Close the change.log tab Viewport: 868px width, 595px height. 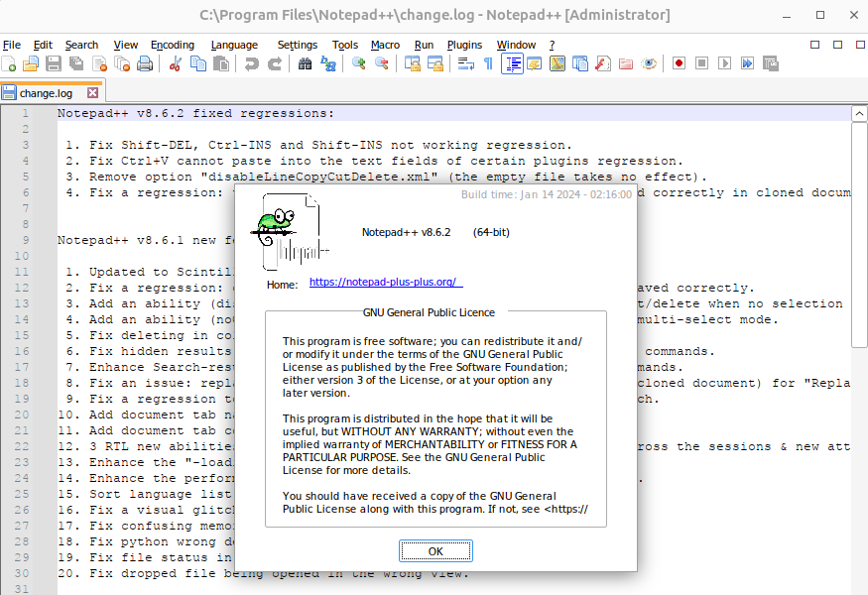[x=92, y=93]
